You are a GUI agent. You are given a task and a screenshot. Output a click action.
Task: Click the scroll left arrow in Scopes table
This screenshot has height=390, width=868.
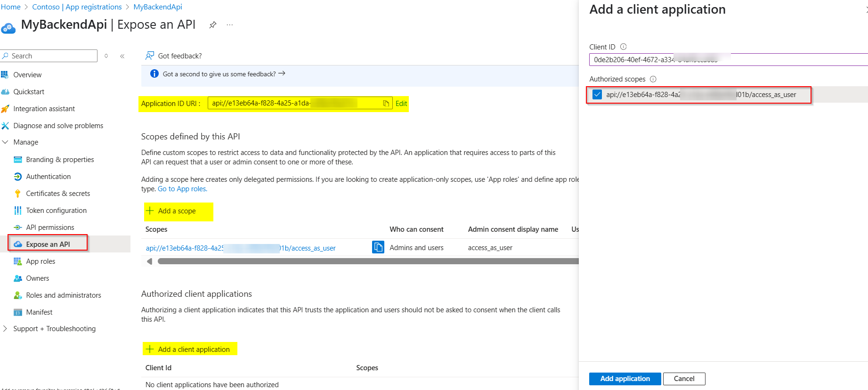click(149, 261)
